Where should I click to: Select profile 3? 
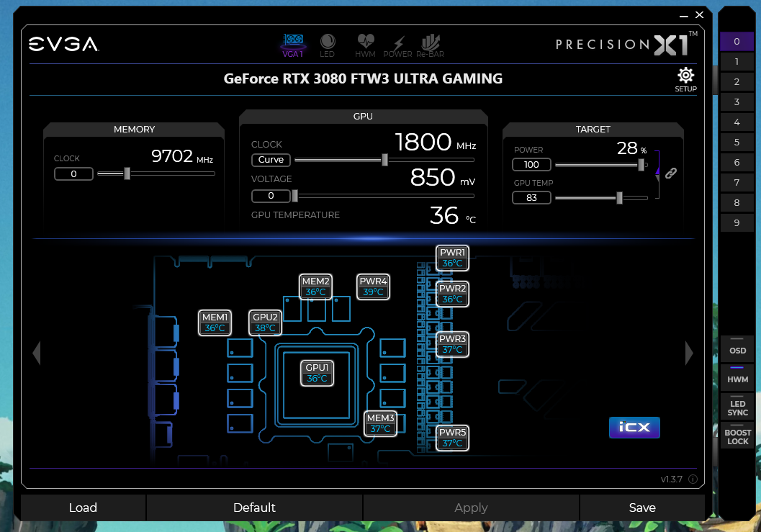(737, 102)
